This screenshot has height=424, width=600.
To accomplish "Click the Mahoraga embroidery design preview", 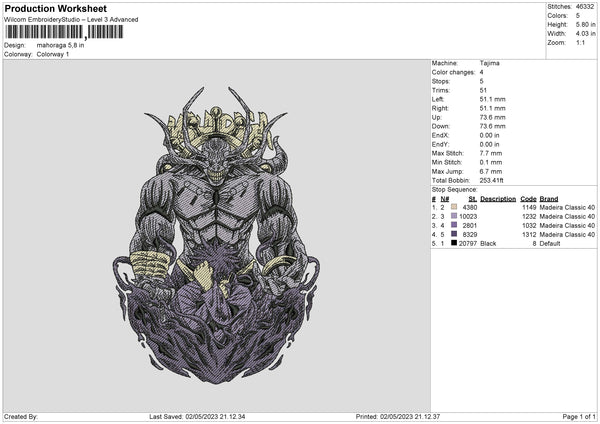I will pos(216,235).
